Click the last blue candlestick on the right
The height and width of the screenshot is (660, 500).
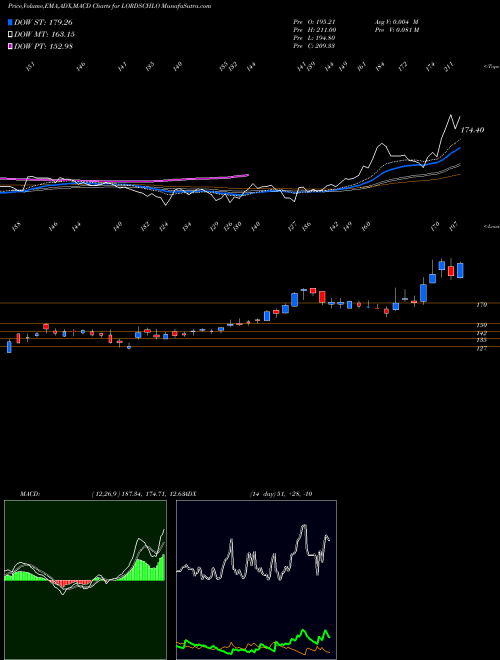(x=460, y=271)
